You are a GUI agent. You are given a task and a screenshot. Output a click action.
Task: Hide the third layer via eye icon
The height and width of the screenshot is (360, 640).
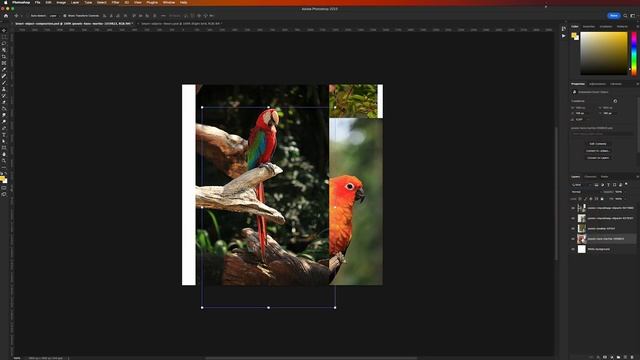pyautogui.click(x=573, y=229)
